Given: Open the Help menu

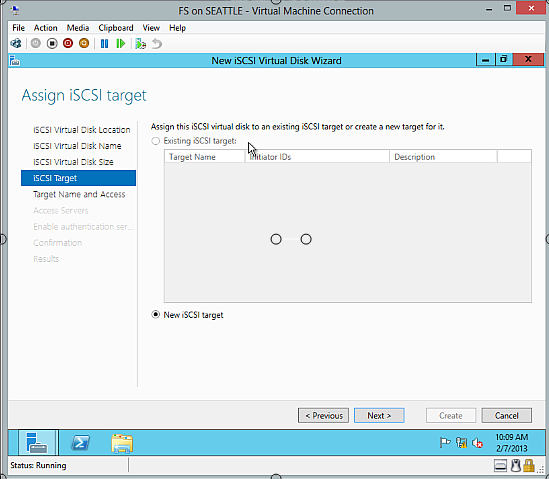Looking at the screenshot, I should coord(177,28).
